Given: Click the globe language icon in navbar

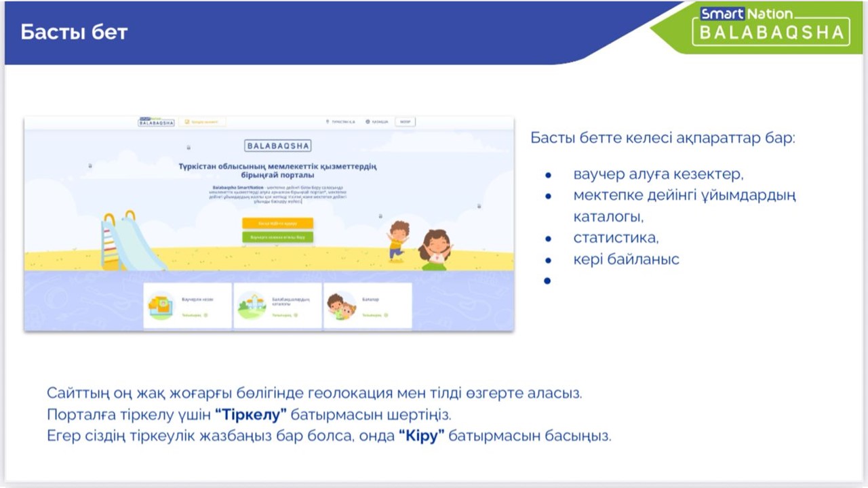Looking at the screenshot, I should (368, 122).
